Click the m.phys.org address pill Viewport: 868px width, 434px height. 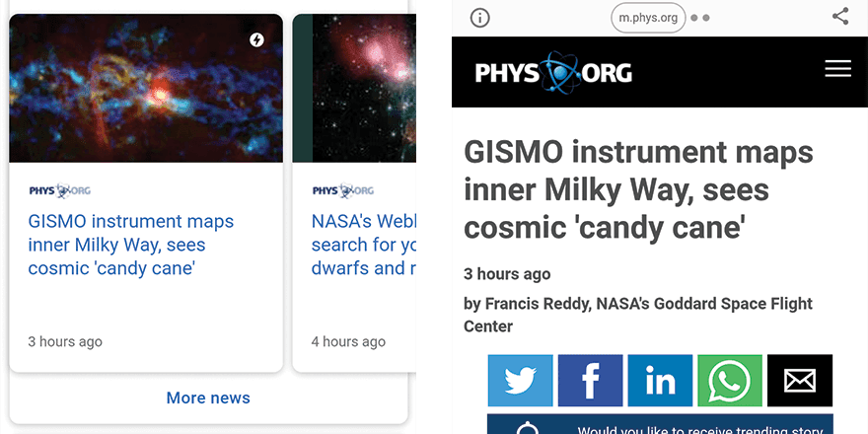[x=648, y=18]
